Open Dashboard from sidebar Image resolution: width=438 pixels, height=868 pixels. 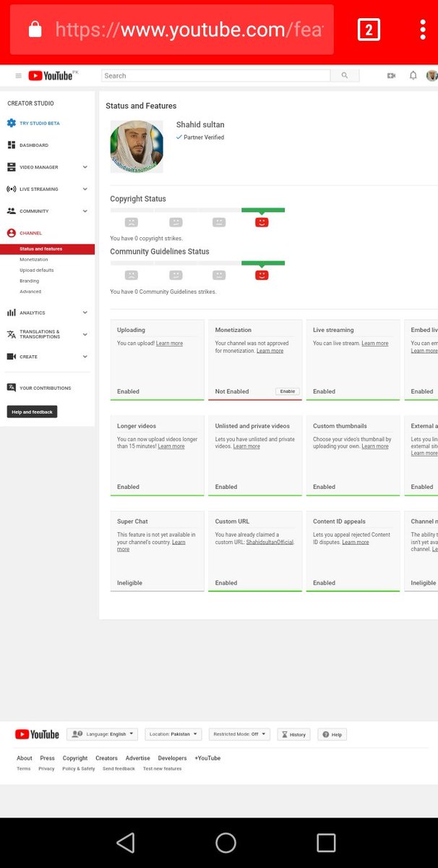tap(34, 145)
